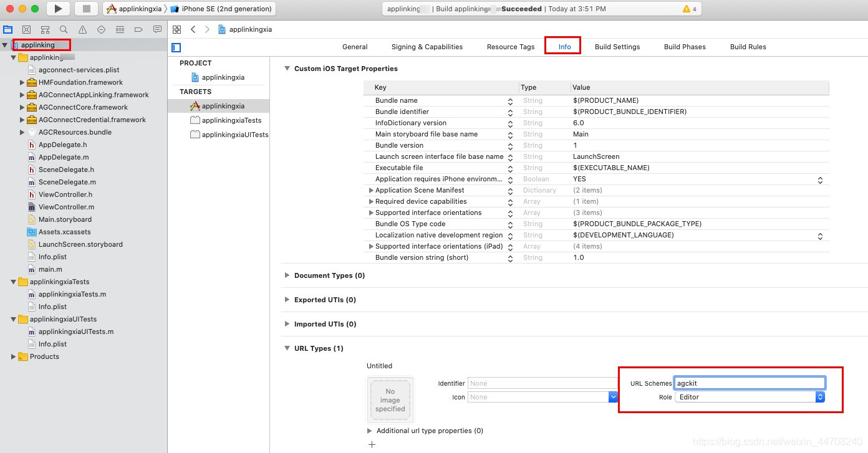Click the No image specified well
Image resolution: width=868 pixels, height=453 pixels.
(390, 400)
